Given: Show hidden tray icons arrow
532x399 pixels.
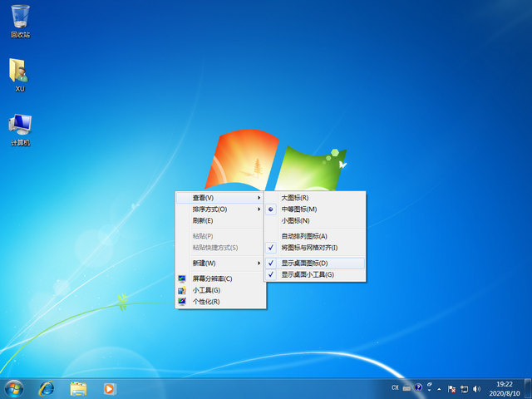Looking at the screenshot, I should (x=440, y=388).
